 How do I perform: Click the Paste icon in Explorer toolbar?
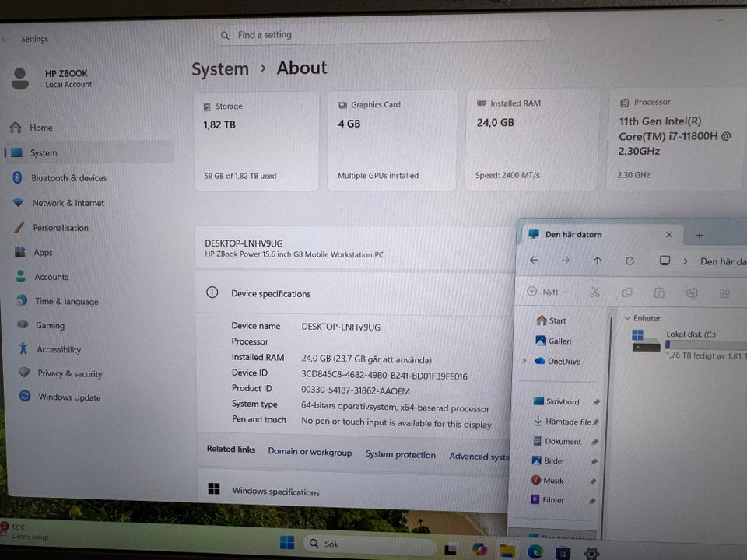(x=659, y=292)
